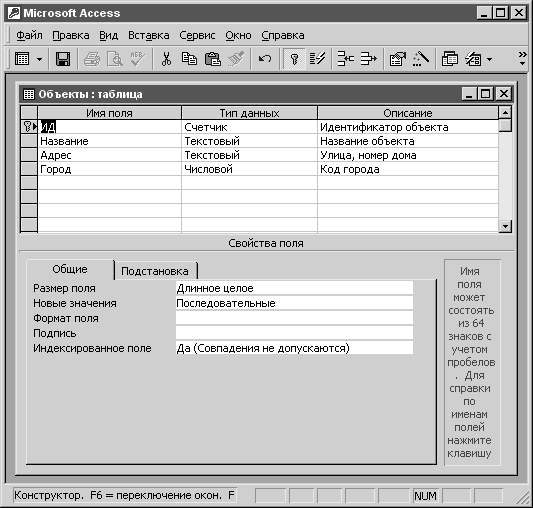This screenshot has height=508, width=533.
Task: Open the Вставка menu
Action: 149,35
